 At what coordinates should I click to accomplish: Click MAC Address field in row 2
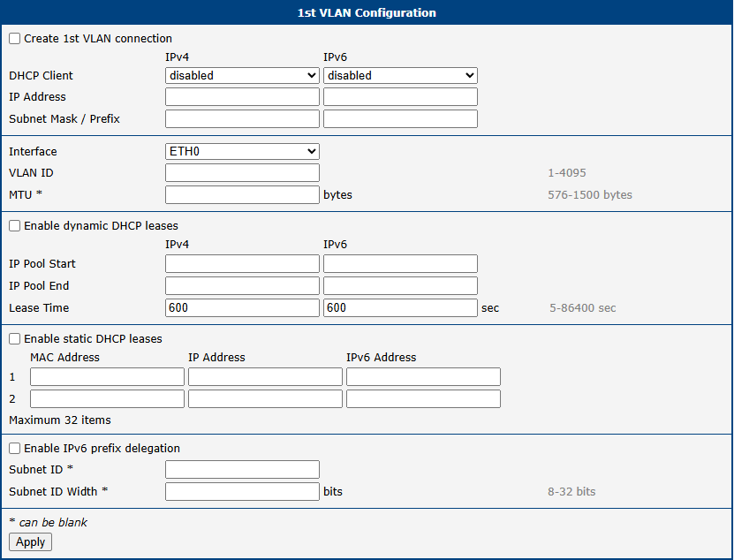(x=107, y=399)
